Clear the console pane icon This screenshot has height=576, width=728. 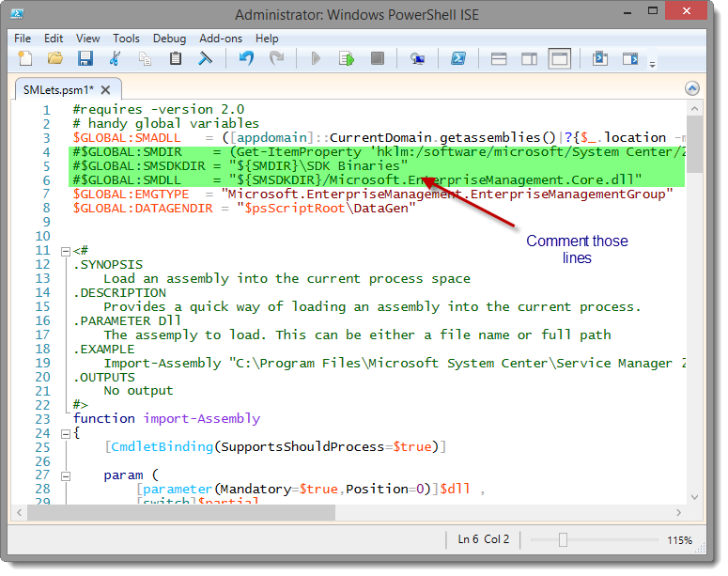click(205, 58)
